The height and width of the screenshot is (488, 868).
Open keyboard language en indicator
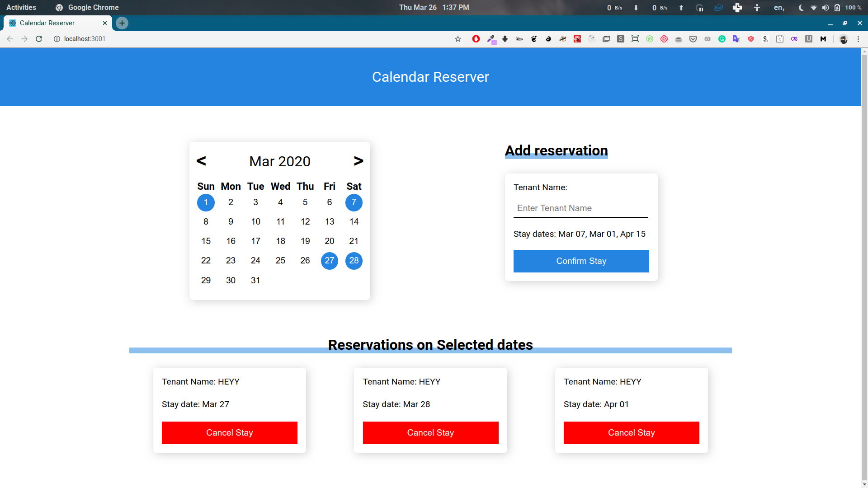click(779, 8)
